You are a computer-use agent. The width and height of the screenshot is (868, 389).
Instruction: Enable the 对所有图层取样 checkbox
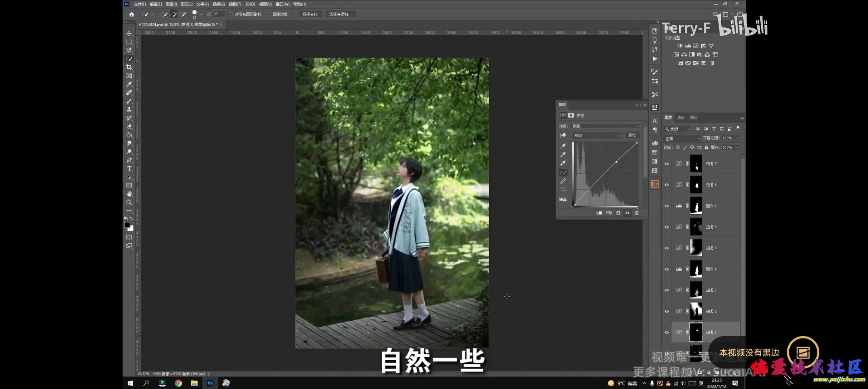[231, 14]
